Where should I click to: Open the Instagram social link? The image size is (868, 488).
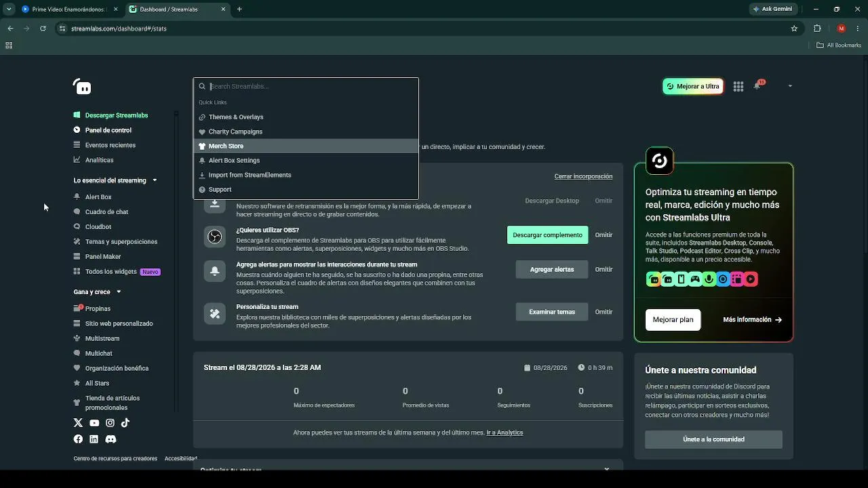[110, 423]
